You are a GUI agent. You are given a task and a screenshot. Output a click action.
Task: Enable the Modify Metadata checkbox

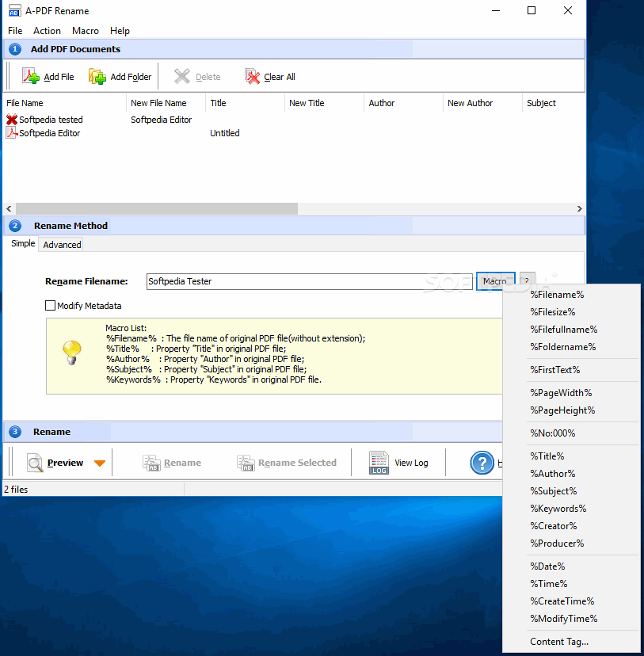[x=50, y=305]
